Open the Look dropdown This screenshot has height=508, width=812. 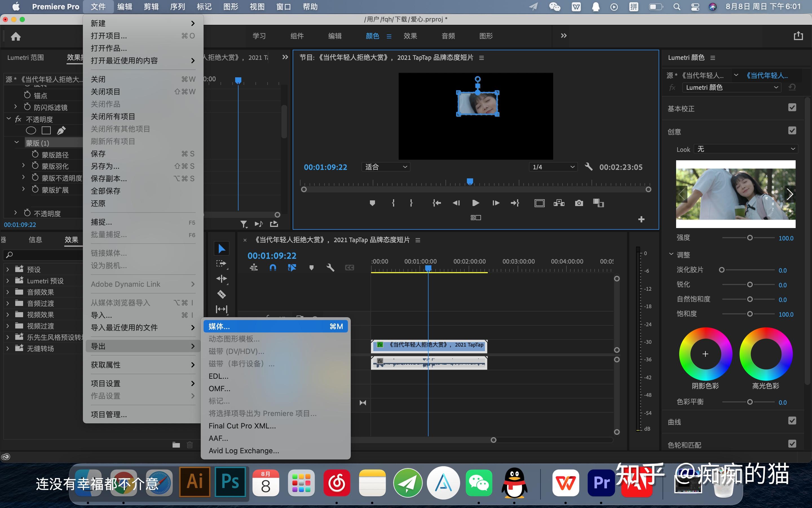tap(745, 149)
